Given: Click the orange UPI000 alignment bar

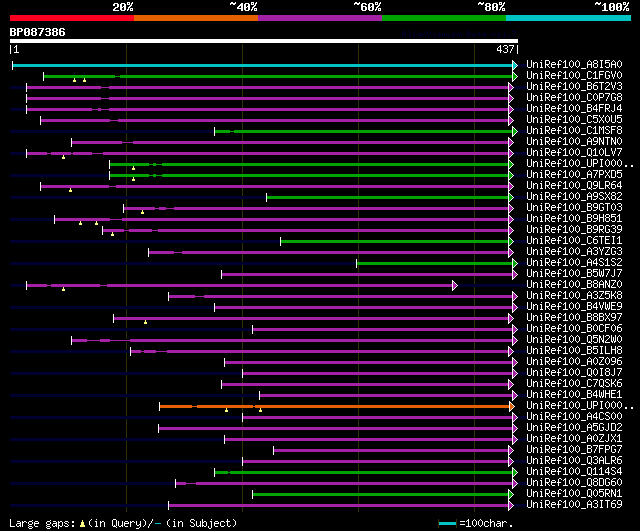Looking at the screenshot, I should (x=334, y=406).
